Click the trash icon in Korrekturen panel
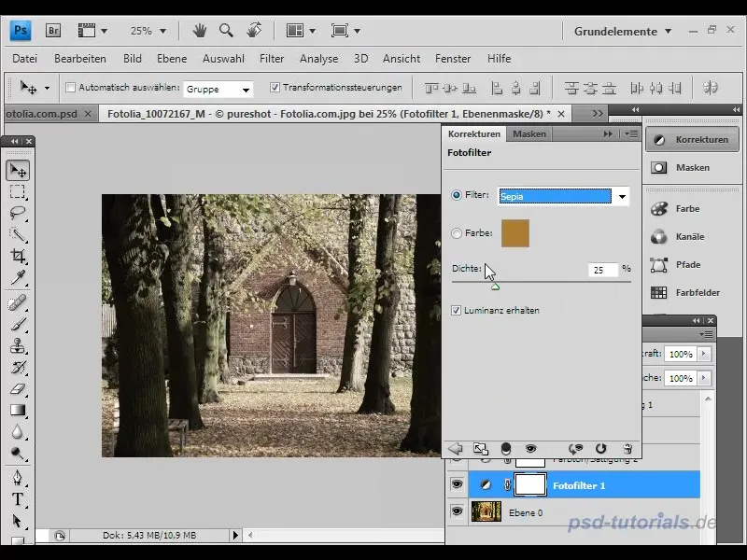This screenshot has height=560, width=747. coord(627,449)
